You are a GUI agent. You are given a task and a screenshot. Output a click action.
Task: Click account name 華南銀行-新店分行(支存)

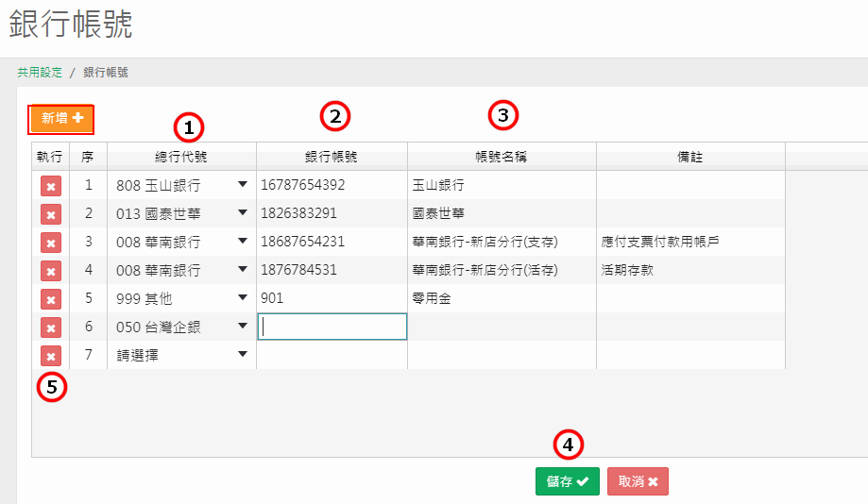[485, 242]
